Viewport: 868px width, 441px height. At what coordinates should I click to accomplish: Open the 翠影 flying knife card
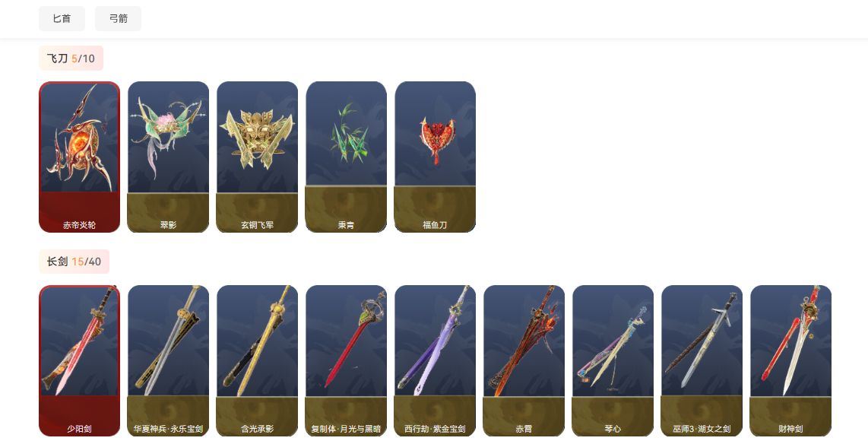(x=168, y=157)
